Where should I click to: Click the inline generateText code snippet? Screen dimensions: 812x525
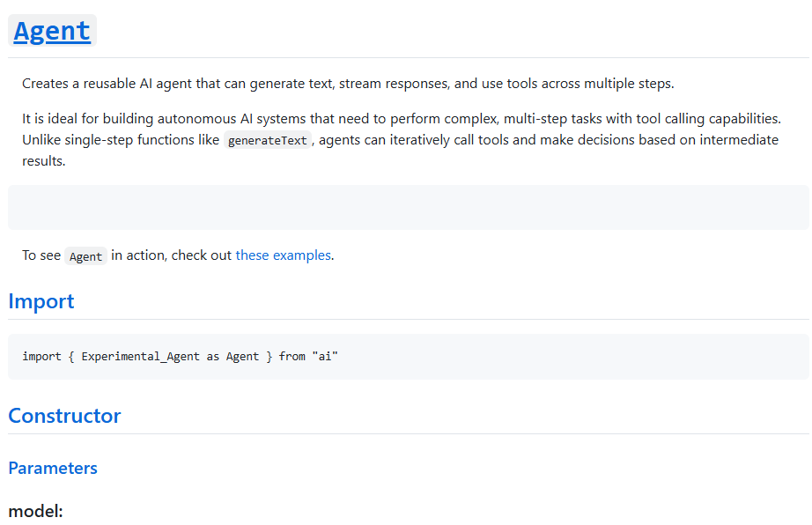(x=267, y=140)
